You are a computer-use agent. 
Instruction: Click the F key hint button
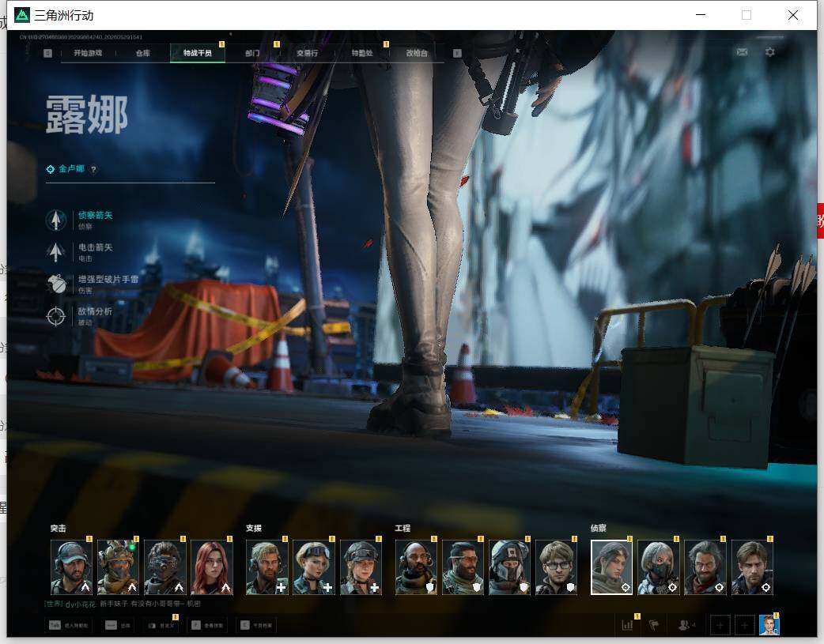[207, 625]
